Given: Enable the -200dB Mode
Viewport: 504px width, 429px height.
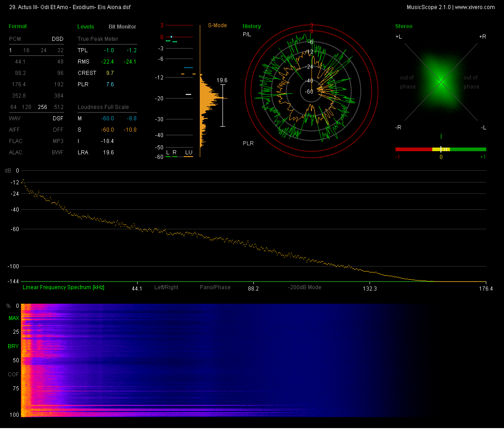Looking at the screenshot, I should tap(304, 287).
